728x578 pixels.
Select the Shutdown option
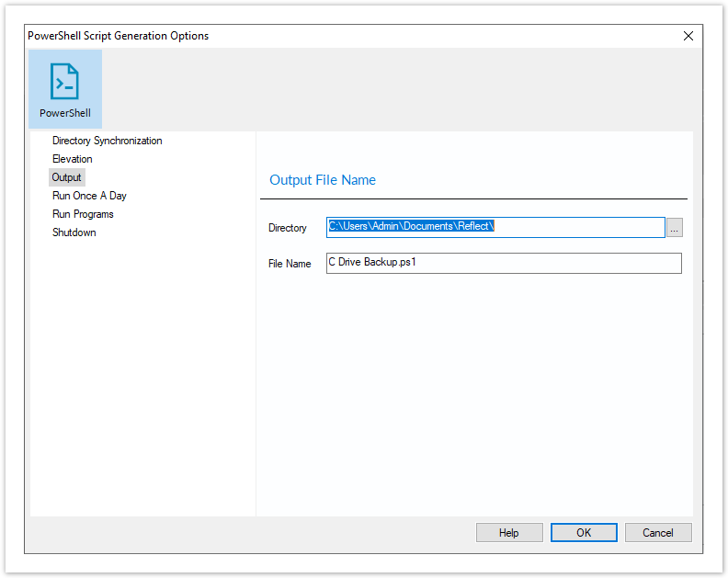(x=74, y=232)
